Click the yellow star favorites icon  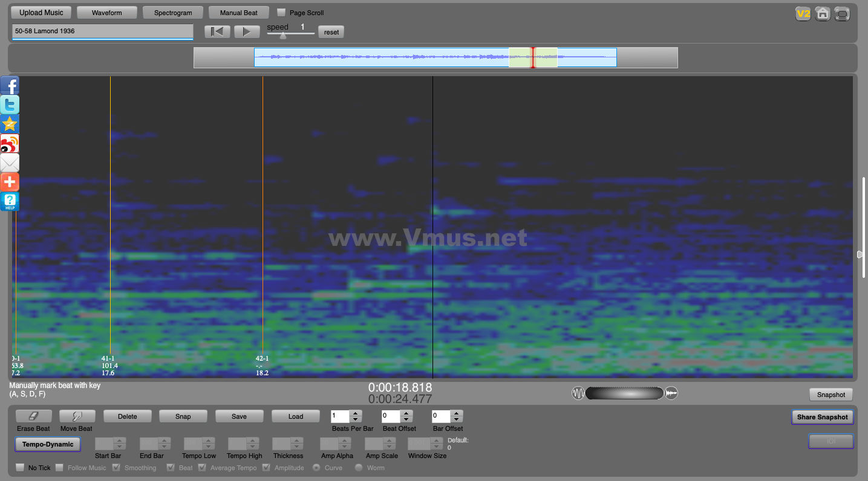click(x=10, y=124)
